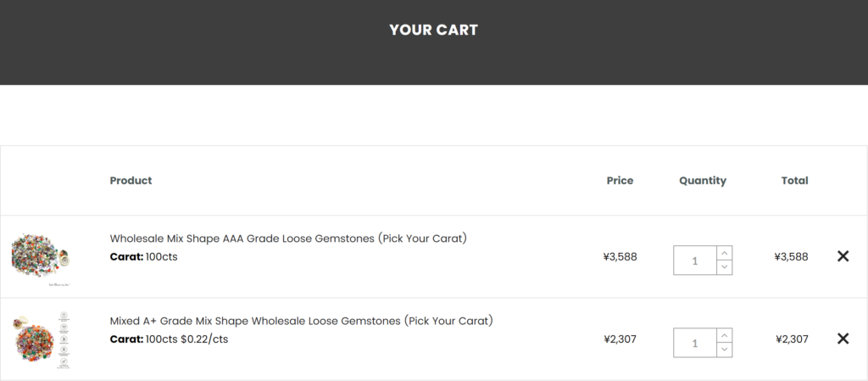Remove Mixed A+ Grade gemstones from cart
The image size is (868, 381).
(843, 339)
